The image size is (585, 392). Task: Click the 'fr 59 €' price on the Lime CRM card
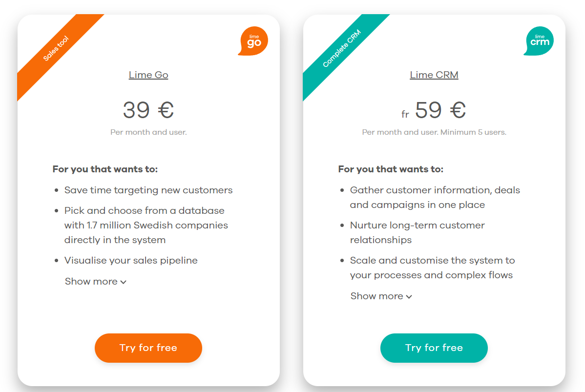(434, 111)
